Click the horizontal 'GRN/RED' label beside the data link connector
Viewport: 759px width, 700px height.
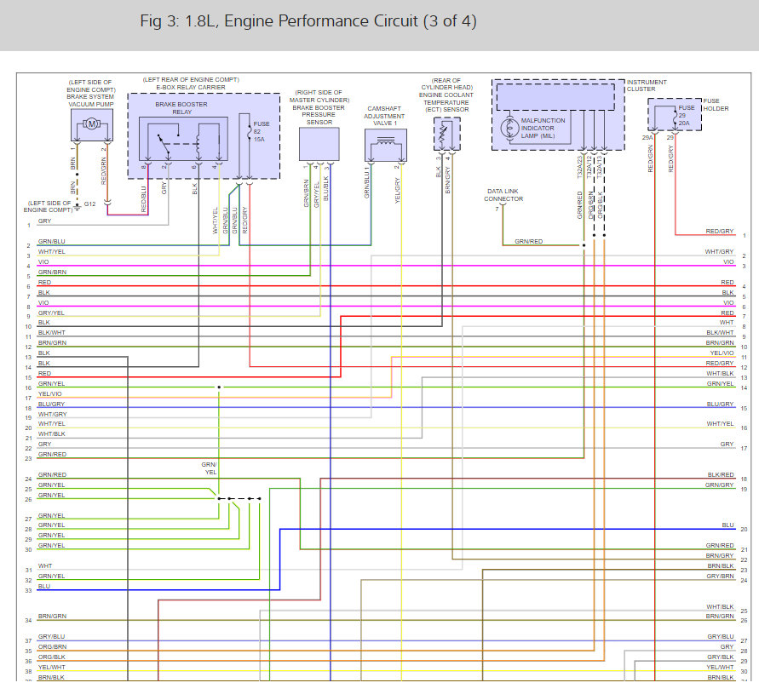(x=529, y=241)
